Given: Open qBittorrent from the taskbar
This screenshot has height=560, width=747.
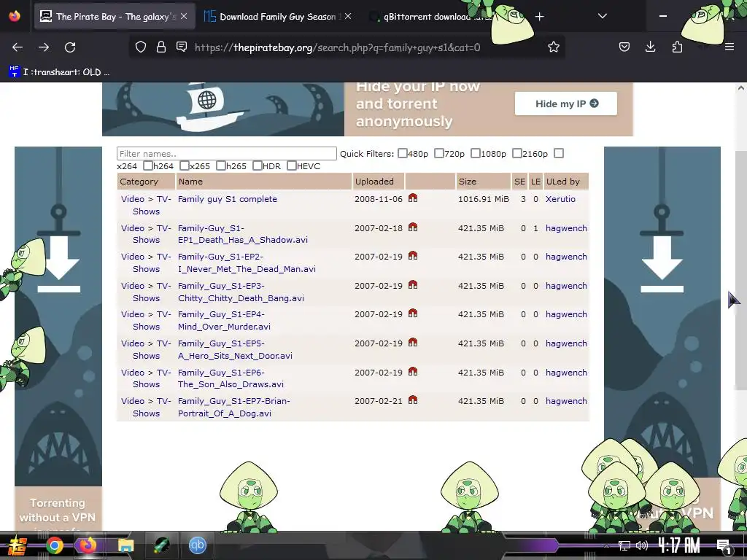Looking at the screenshot, I should (x=197, y=545).
